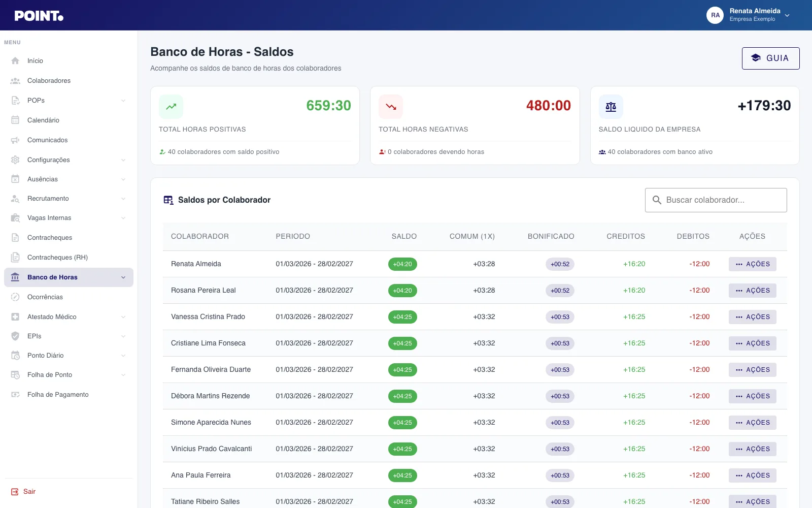The width and height of the screenshot is (812, 508).
Task: Click the Início home icon in sidebar
Action: [x=15, y=60]
